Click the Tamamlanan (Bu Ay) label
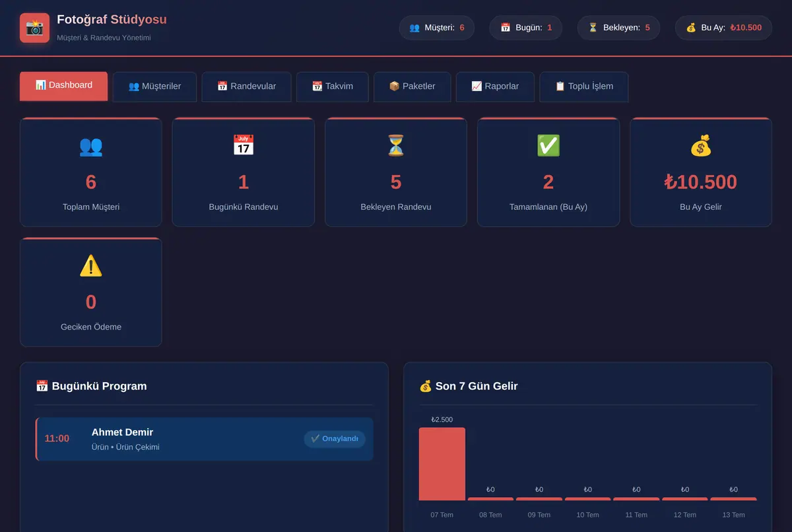Screen dimensions: 792x532 coord(548,207)
